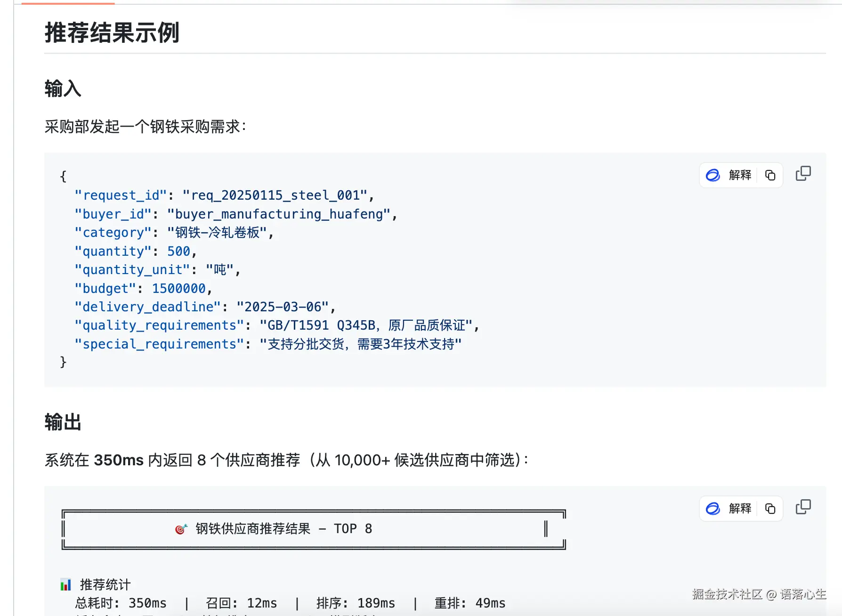Click the 输入 section heading
This screenshot has height=616, width=842.
point(62,89)
